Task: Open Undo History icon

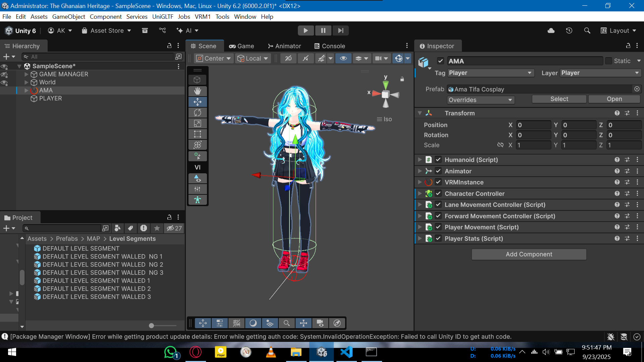Action: coord(569,31)
